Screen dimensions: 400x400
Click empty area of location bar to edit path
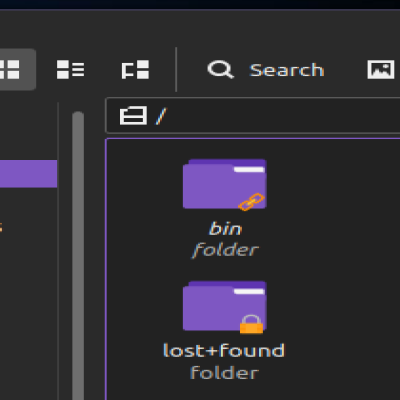pyautogui.click(x=283, y=116)
